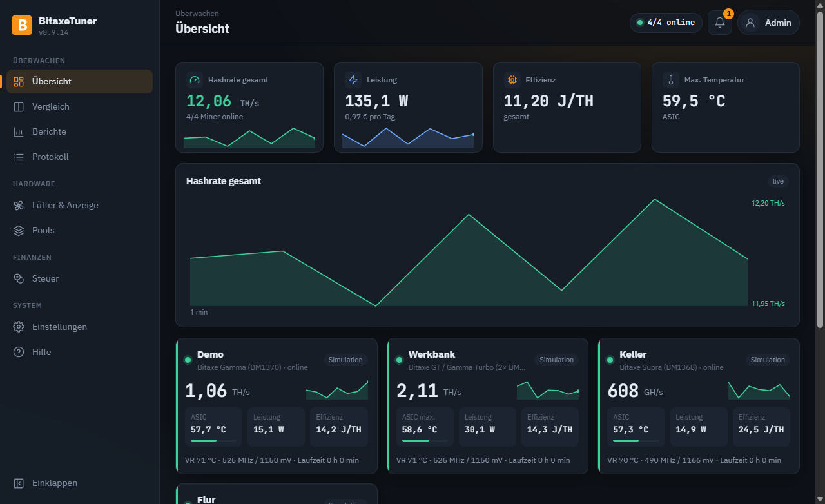The image size is (825, 504).
Task: Click the stacked layers Pools icon
Action: tap(19, 230)
